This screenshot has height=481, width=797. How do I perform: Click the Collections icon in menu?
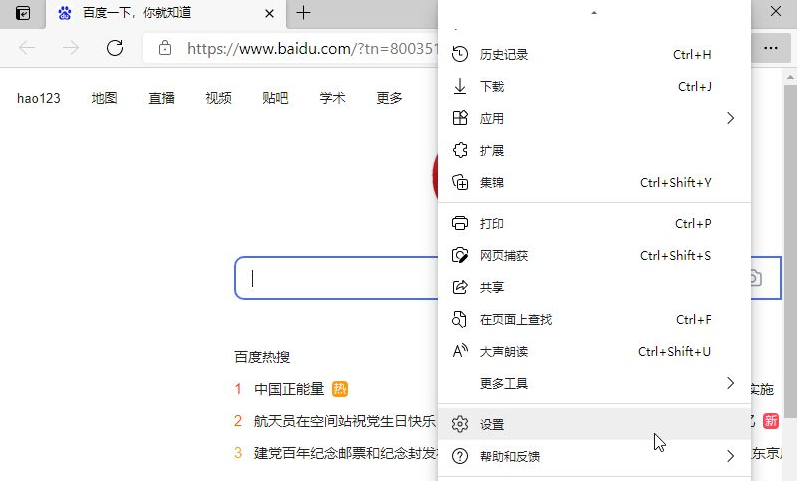pyautogui.click(x=460, y=182)
